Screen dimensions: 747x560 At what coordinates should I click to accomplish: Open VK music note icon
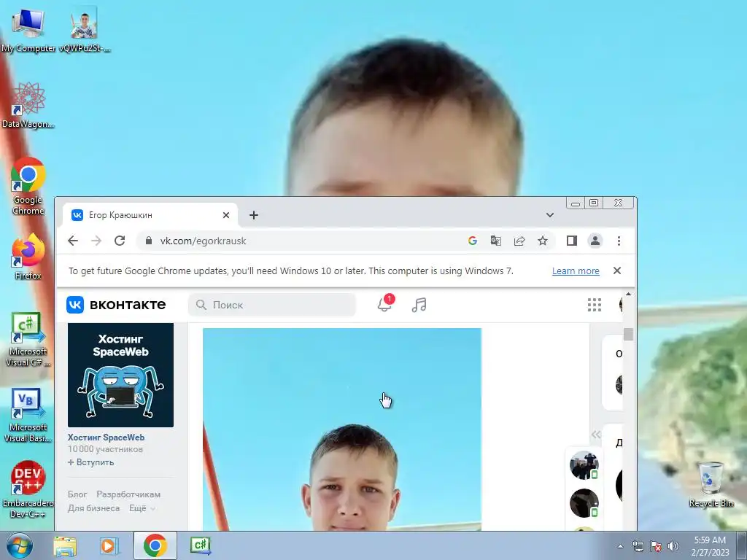(419, 305)
